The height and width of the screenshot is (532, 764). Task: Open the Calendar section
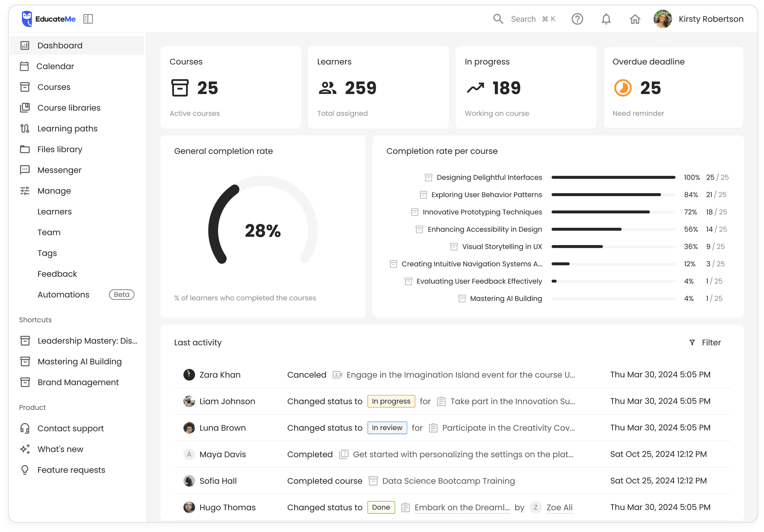pos(55,66)
